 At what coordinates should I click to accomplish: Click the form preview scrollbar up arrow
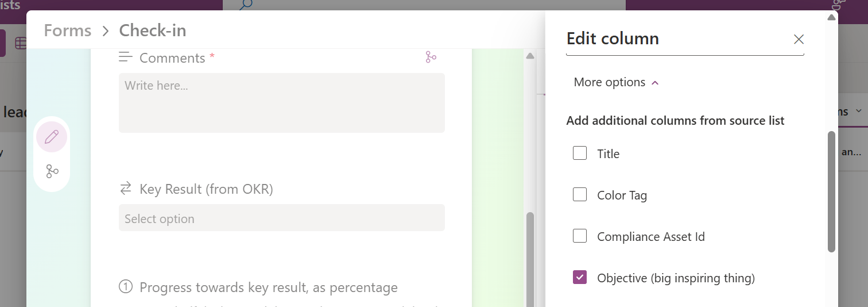coord(530,56)
